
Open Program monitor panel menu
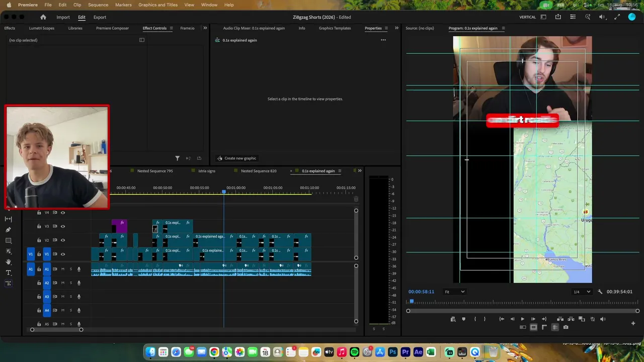(x=503, y=28)
